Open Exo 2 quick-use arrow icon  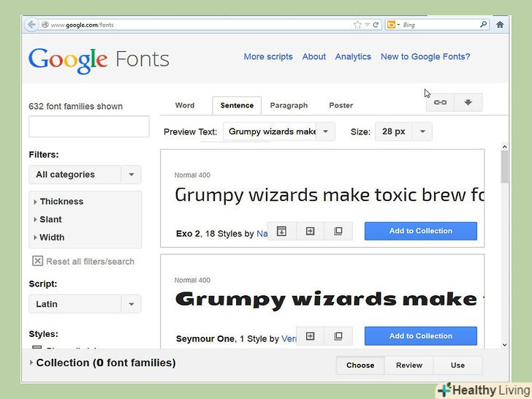coord(310,231)
